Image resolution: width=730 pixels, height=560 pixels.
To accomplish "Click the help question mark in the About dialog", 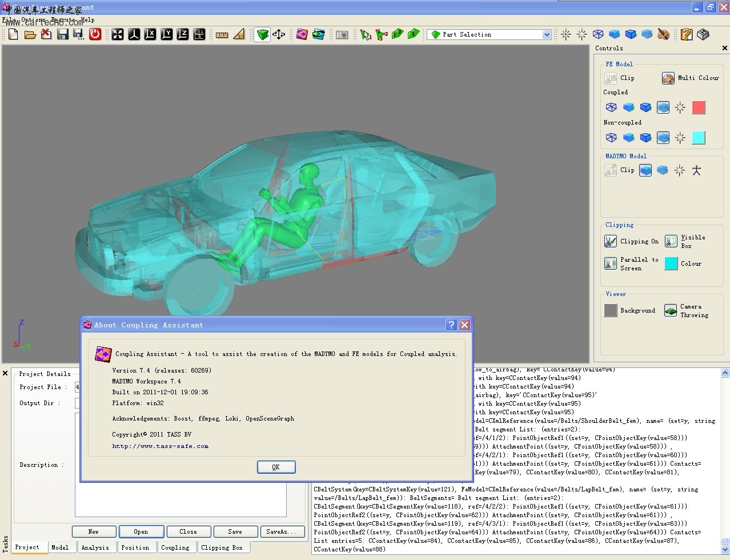I will coord(451,325).
